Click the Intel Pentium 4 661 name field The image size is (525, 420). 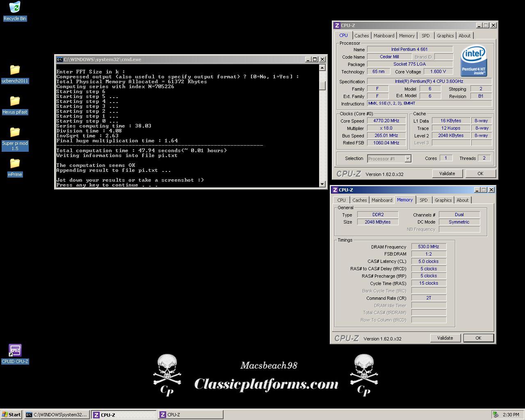pyautogui.click(x=410, y=49)
